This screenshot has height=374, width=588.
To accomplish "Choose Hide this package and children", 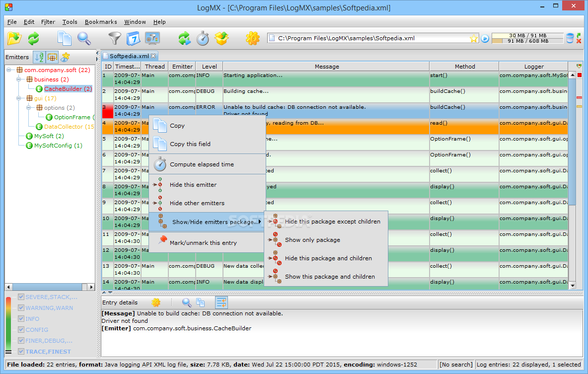I will (x=326, y=258).
